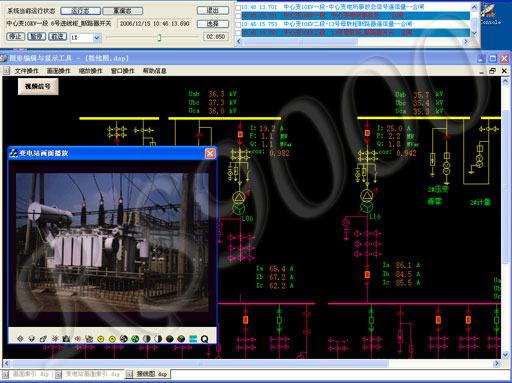
Task: Click the speaker mute icon in video toolbar
Action: [78, 339]
